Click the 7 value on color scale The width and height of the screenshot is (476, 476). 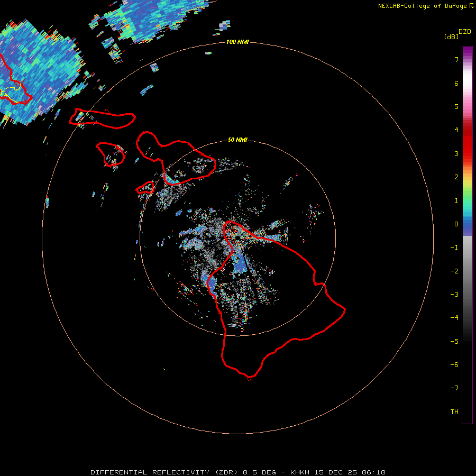456,59
